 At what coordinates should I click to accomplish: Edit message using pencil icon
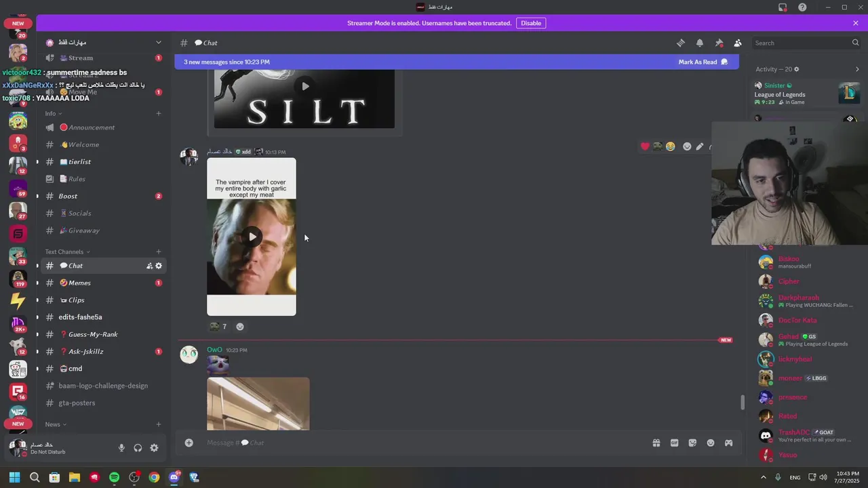(700, 146)
